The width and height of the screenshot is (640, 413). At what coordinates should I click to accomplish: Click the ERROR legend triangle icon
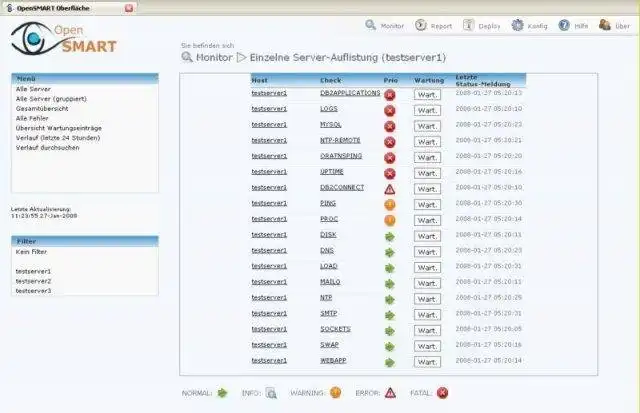[390, 393]
